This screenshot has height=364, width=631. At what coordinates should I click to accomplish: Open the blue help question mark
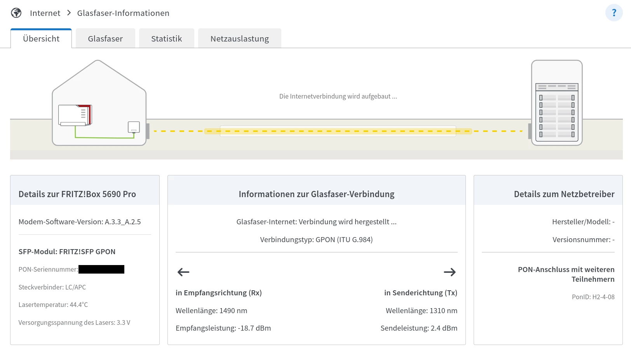pyautogui.click(x=614, y=13)
